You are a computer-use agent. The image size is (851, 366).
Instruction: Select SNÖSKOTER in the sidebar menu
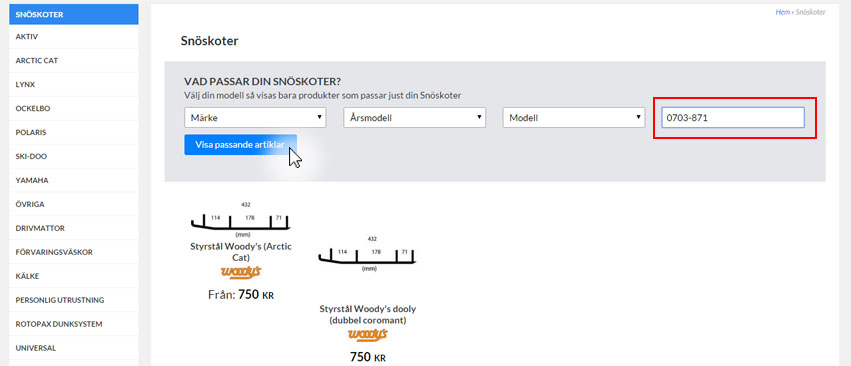coord(74,15)
